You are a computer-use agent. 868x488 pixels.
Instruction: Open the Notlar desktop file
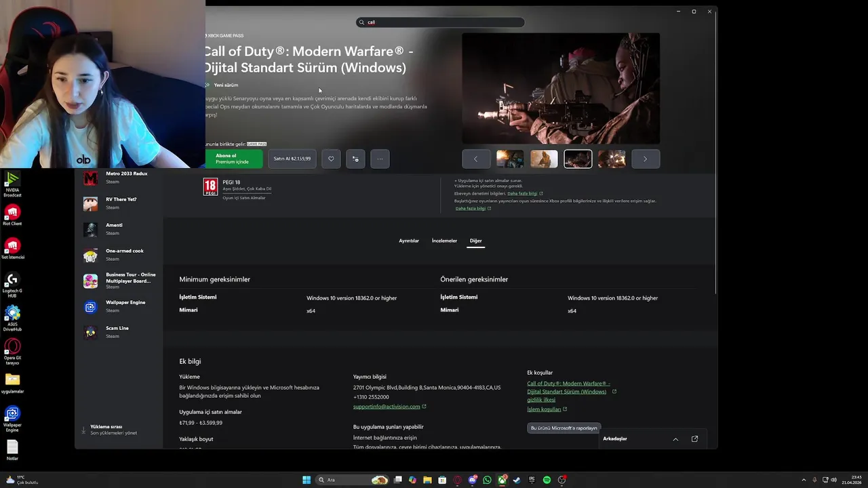coord(12,450)
